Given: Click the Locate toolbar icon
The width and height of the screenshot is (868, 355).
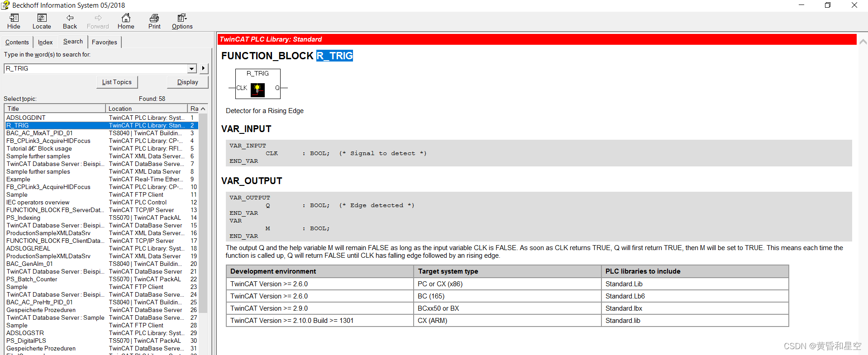Looking at the screenshot, I should coord(42,21).
